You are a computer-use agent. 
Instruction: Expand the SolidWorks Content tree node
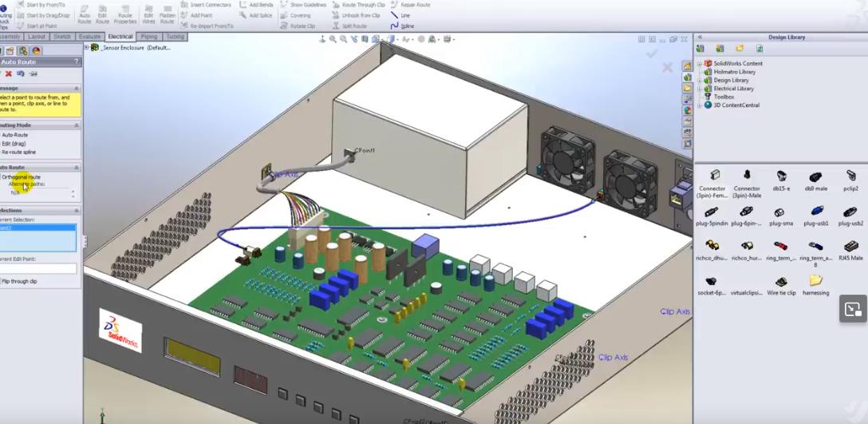point(700,63)
